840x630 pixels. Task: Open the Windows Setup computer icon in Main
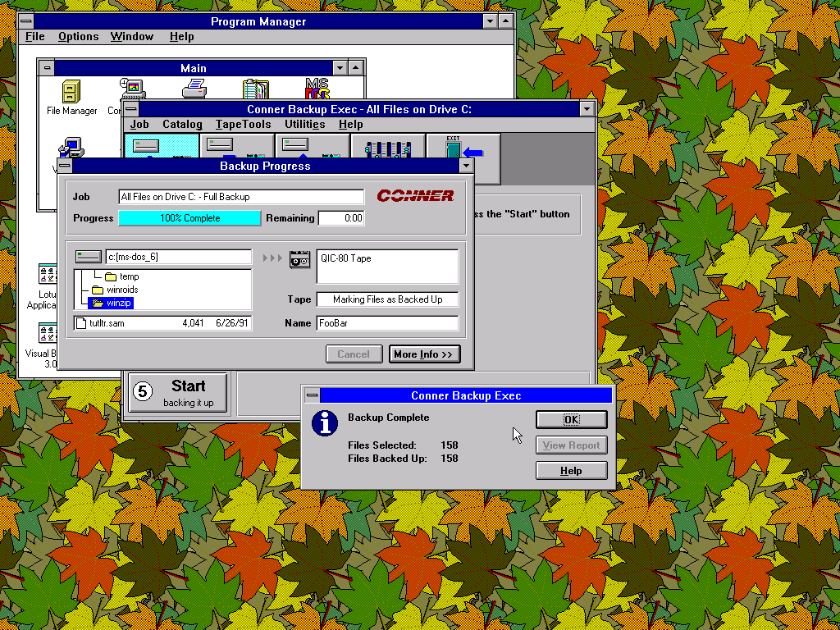[x=71, y=148]
